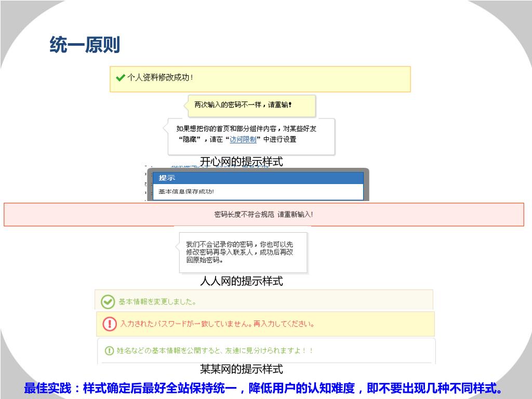532x399 pixels.
Task: Click the yellow 个人资料修改成功! banner text
Action: [161, 78]
